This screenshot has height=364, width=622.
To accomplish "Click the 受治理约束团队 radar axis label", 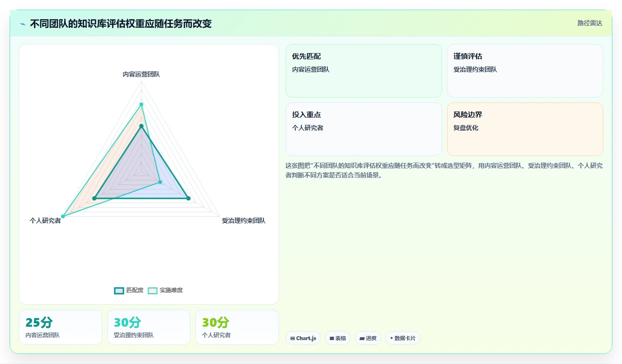I will click(244, 221).
